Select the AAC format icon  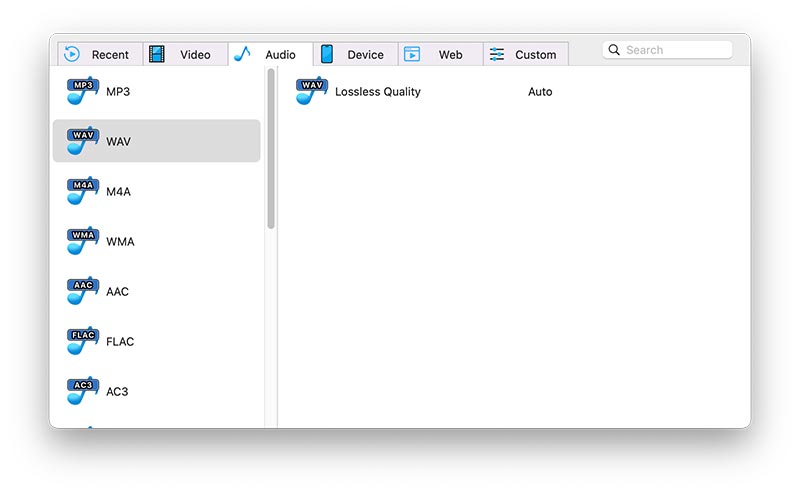click(83, 291)
